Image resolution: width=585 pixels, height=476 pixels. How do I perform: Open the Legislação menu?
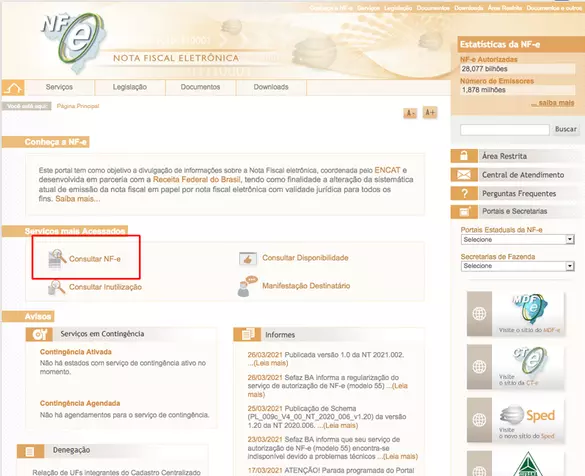[130, 87]
